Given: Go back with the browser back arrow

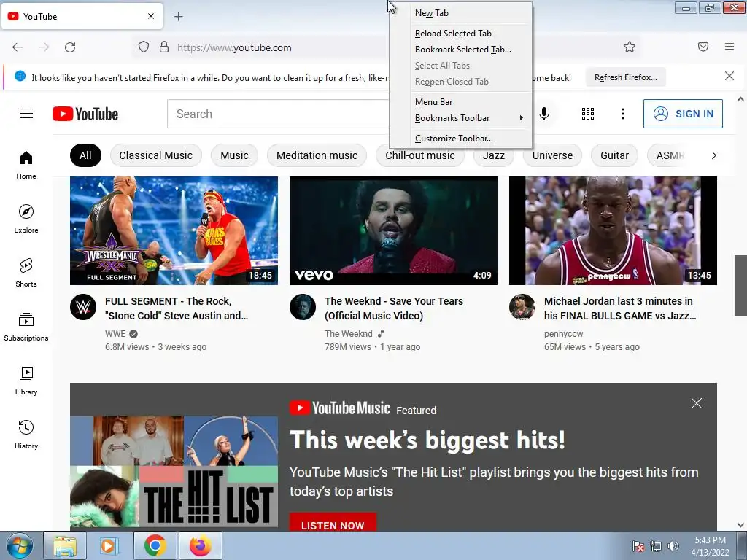Looking at the screenshot, I should 18,47.
